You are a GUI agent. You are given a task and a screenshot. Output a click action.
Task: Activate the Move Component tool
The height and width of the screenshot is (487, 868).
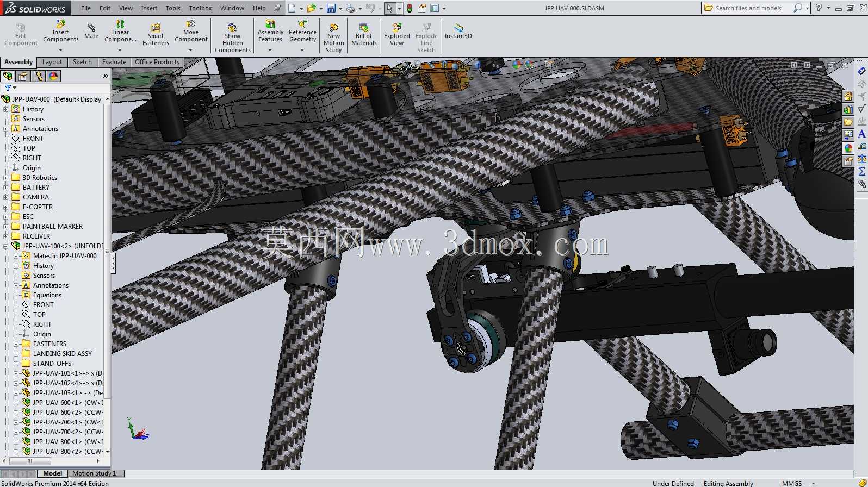191,32
